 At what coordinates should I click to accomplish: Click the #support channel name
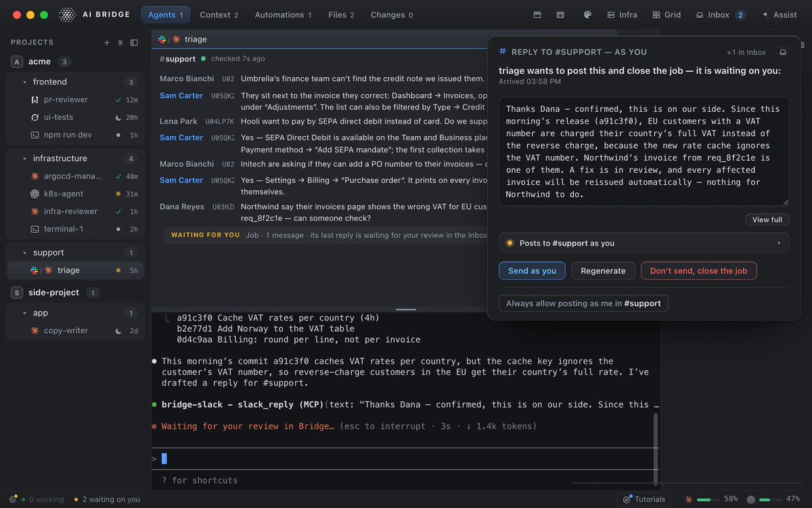(x=177, y=59)
